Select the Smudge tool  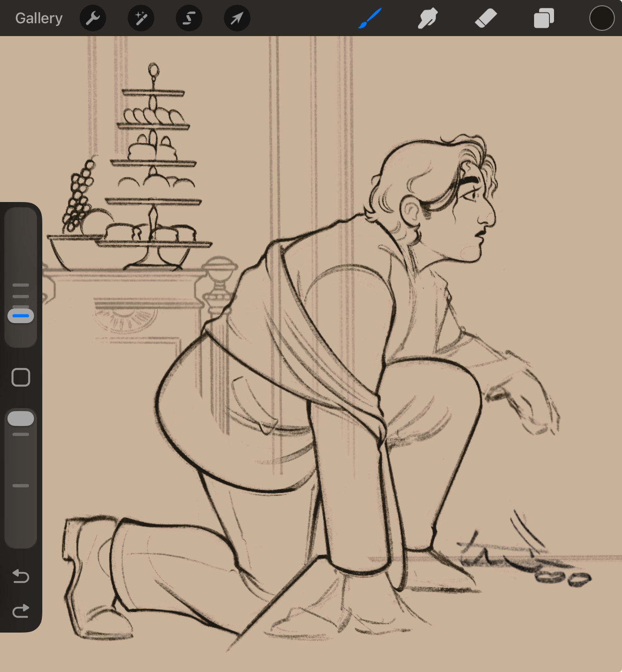coord(428,18)
